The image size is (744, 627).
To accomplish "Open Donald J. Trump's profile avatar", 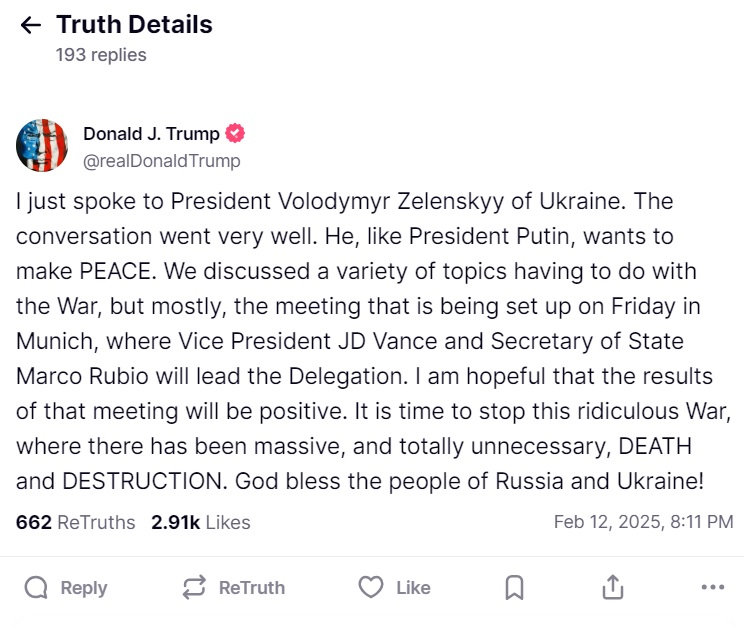I will (x=42, y=146).
